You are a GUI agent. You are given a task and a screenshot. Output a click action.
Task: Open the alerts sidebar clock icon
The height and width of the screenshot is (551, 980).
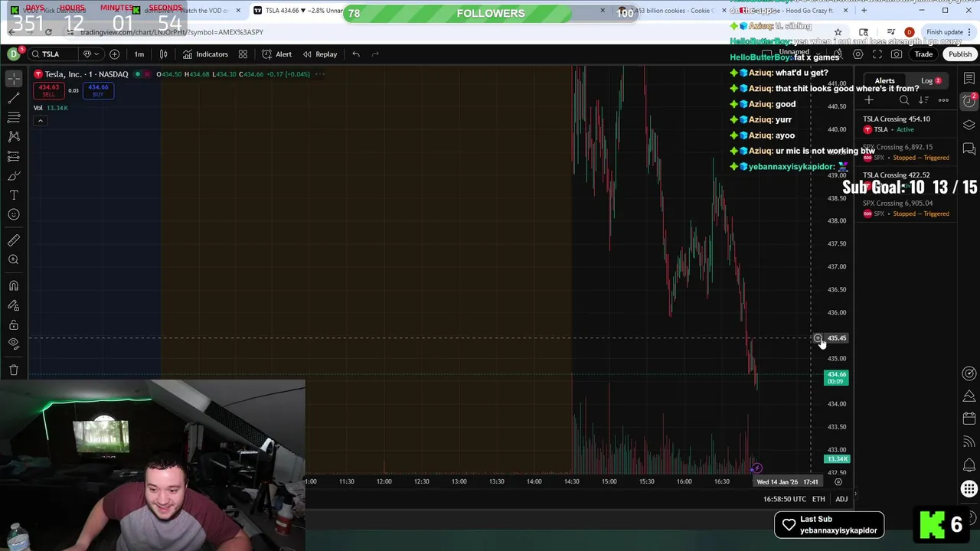tap(969, 100)
